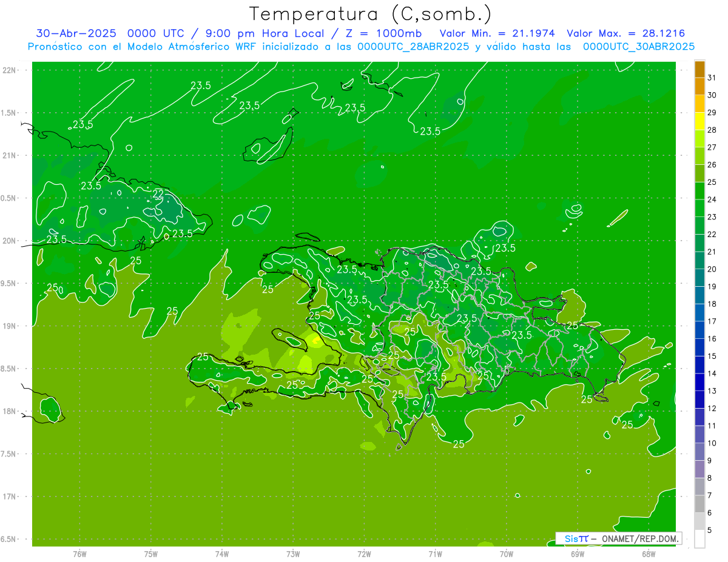Click the ONAMET/REP.DOM. credit label
Screen dimensions: 728x562
click(639, 538)
